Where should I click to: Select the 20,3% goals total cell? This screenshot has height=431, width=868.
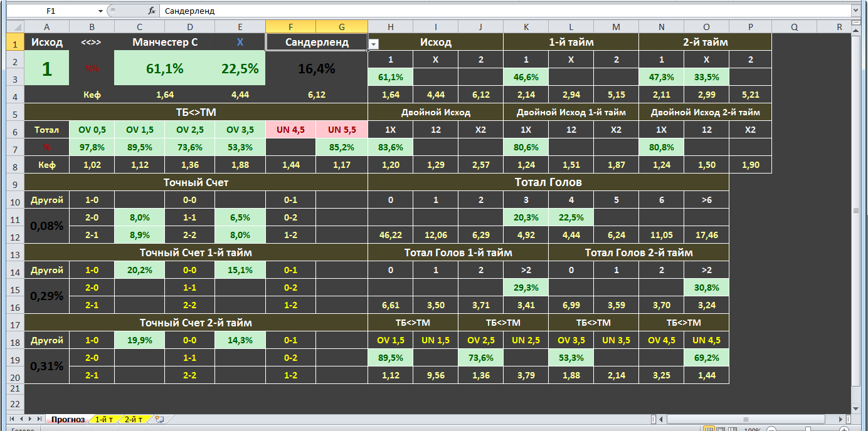(526, 217)
